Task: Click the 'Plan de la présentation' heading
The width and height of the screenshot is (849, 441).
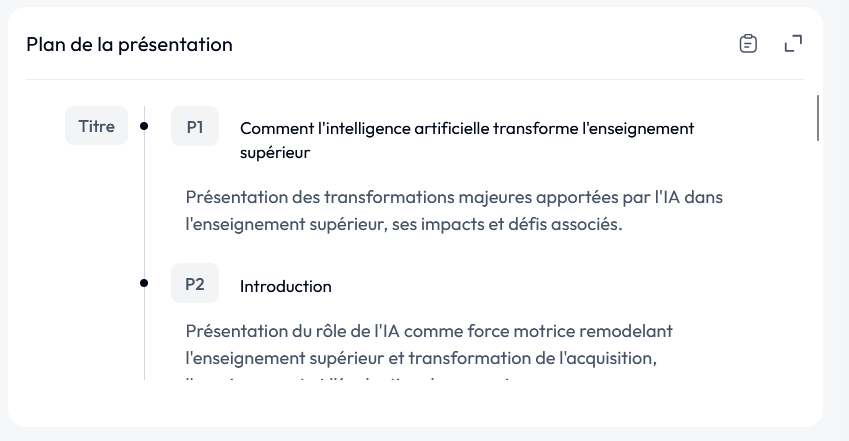Action: [129, 44]
